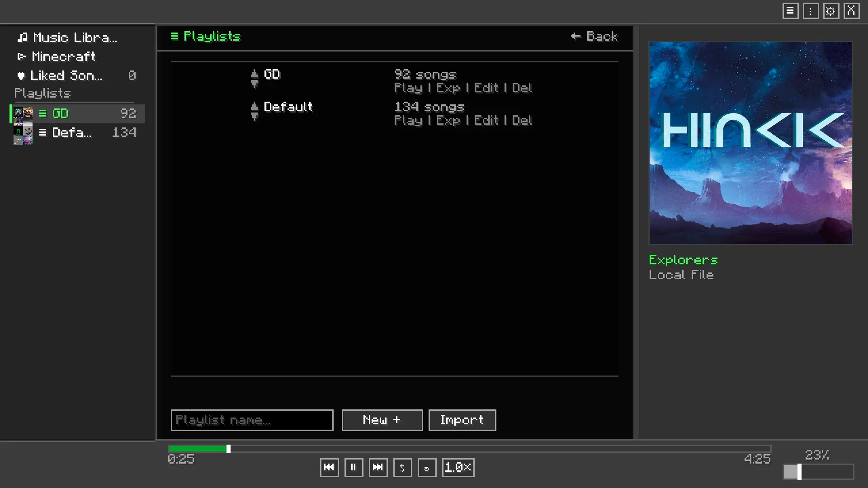Open the settings gear
868x488 pixels.
pyautogui.click(x=831, y=11)
